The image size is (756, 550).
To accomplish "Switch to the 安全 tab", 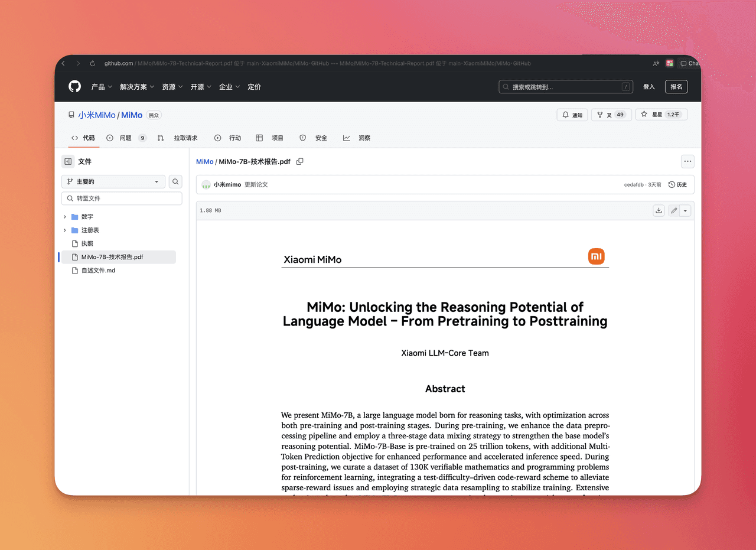I will click(x=313, y=138).
